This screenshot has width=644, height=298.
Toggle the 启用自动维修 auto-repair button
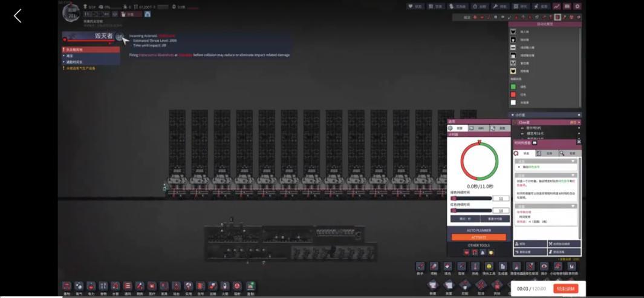tap(564, 244)
